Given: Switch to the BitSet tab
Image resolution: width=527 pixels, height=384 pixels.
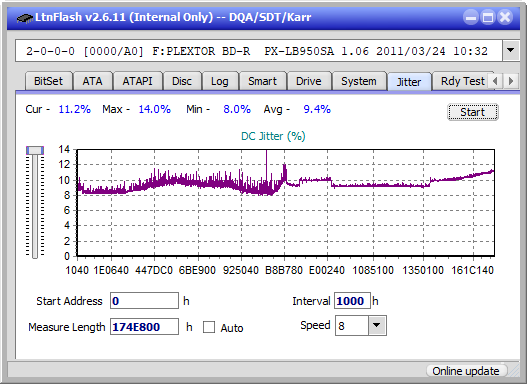Looking at the screenshot, I should [x=48, y=81].
